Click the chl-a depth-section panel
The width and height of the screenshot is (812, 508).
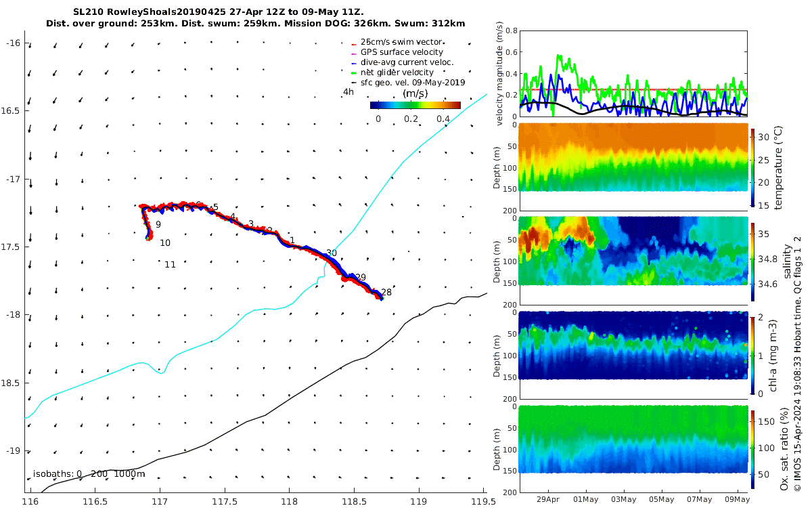tap(633, 356)
